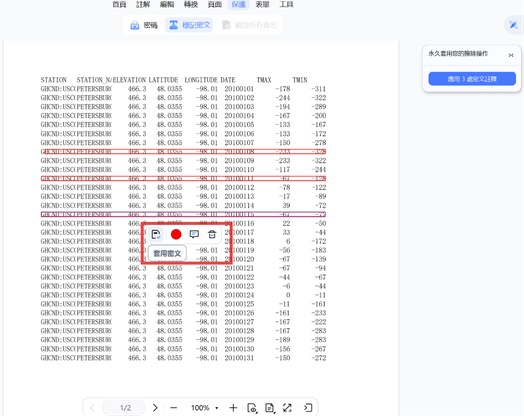Expand the 100% zoom level dropdown

pyautogui.click(x=205, y=408)
